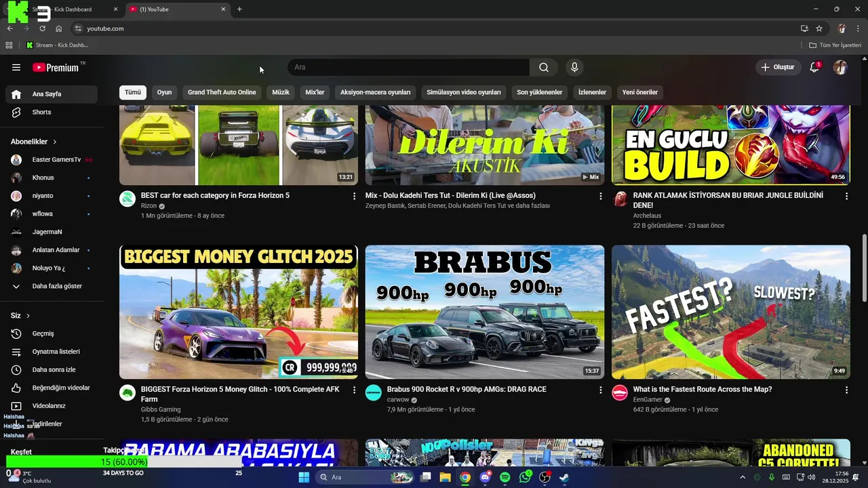Open the Kick Dashboard bookmark
The width and height of the screenshot is (868, 488).
pyautogui.click(x=58, y=45)
